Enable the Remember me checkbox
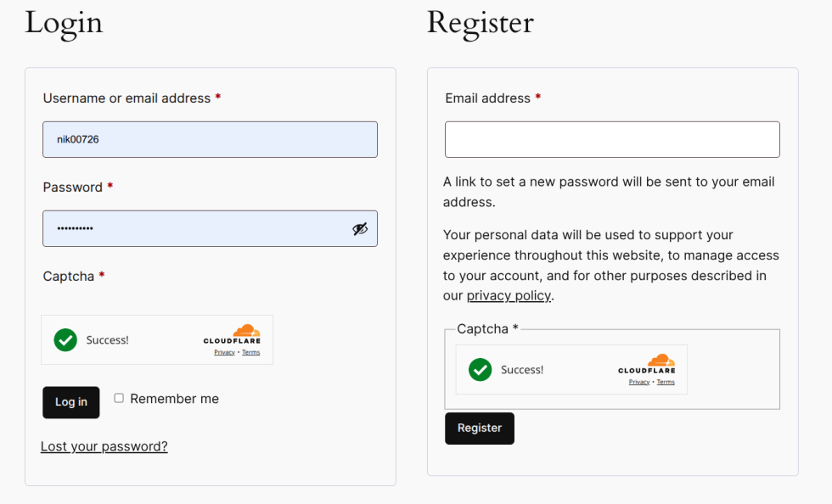The height and width of the screenshot is (504, 832). coord(119,398)
